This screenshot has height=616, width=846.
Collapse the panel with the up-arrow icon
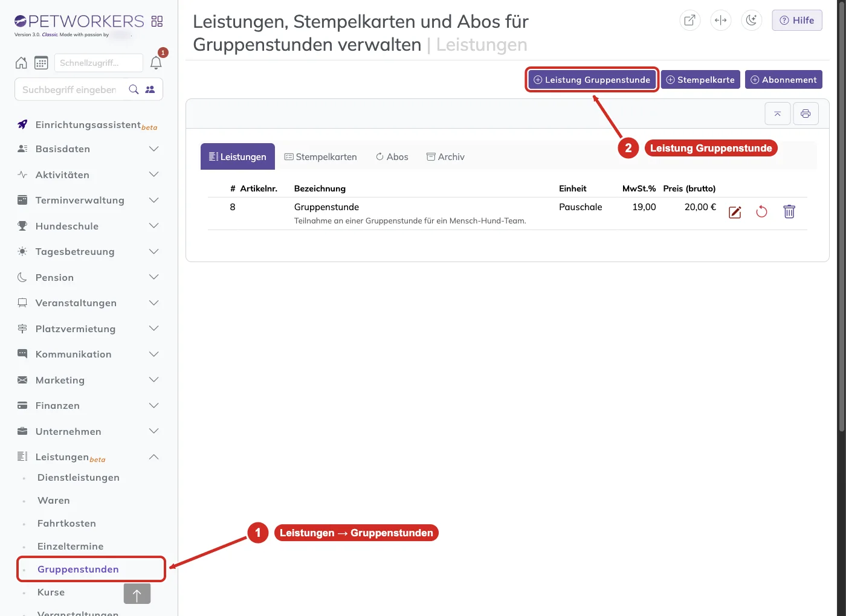(x=778, y=114)
